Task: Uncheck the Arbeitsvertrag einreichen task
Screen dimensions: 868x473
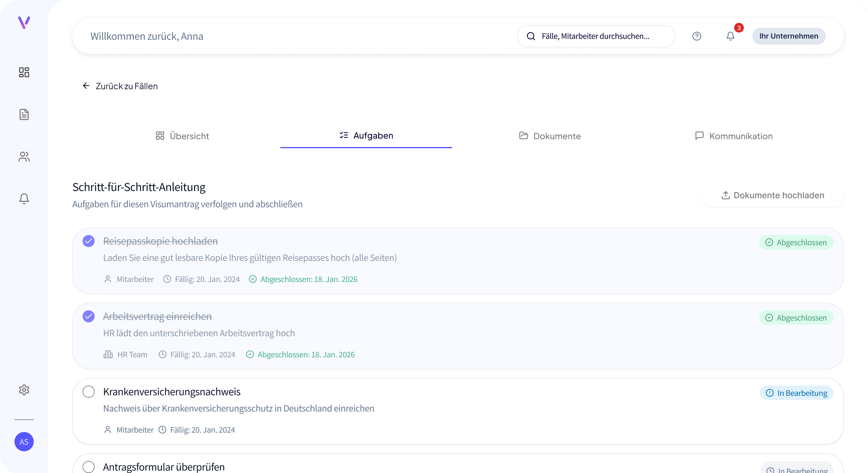Action: click(89, 316)
